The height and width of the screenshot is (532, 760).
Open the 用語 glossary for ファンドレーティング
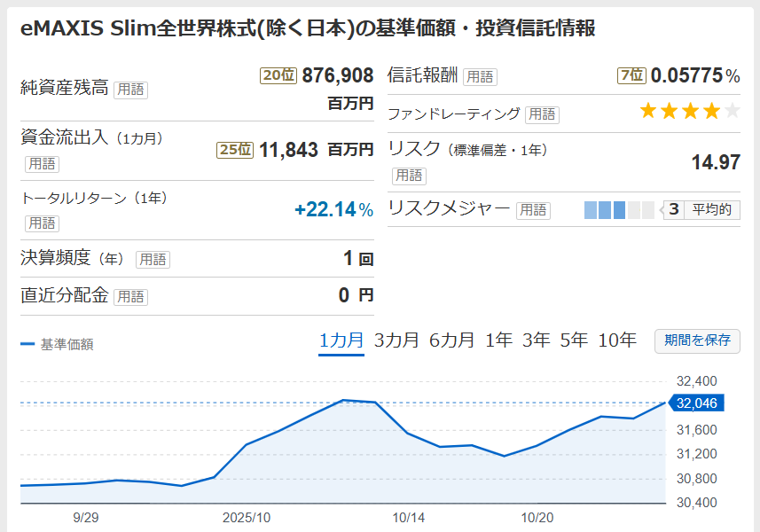click(542, 114)
